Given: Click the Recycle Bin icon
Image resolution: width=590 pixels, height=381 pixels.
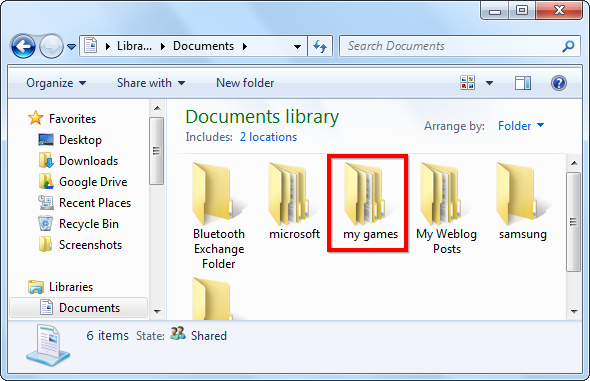Looking at the screenshot, I should 46,223.
